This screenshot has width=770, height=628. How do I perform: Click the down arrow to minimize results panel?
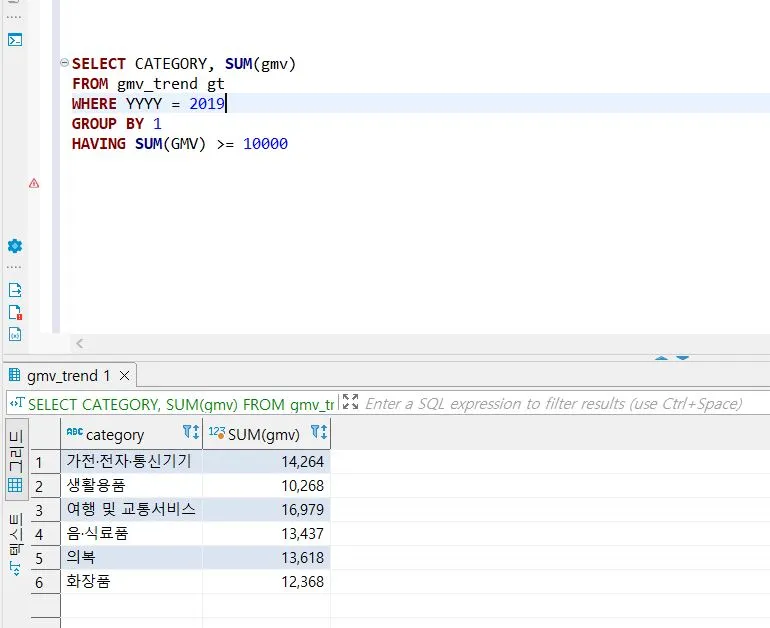683,358
